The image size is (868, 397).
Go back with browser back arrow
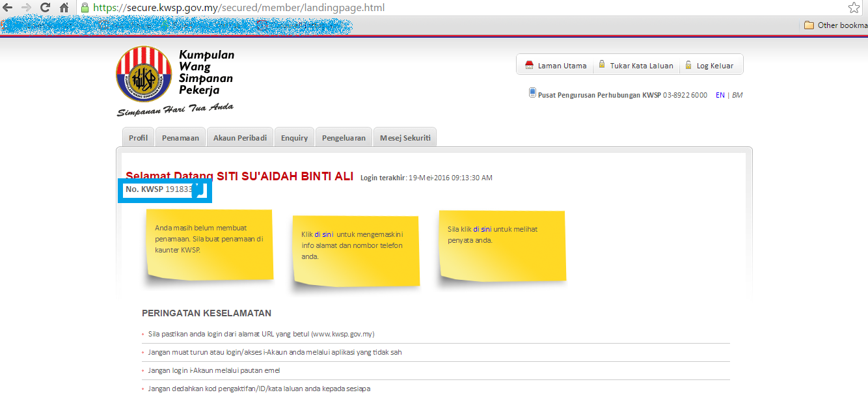[x=8, y=8]
